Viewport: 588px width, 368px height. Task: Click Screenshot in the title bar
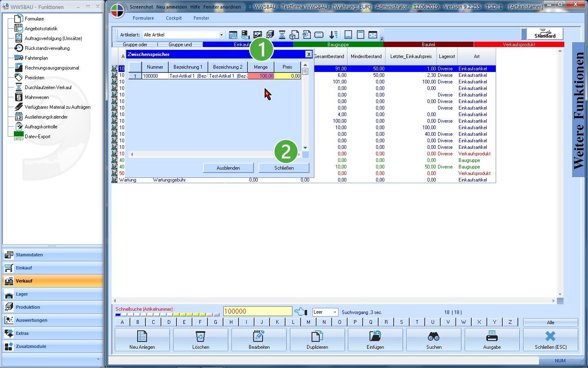point(141,7)
